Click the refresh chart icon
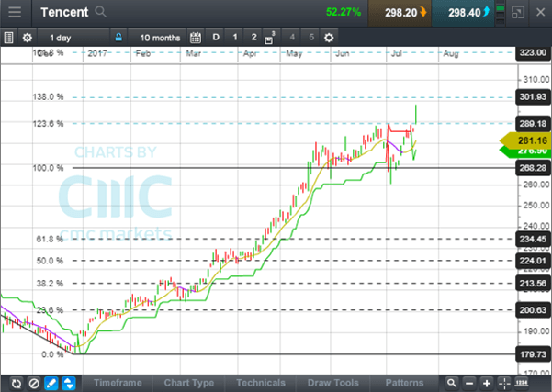Viewport: 552px width, 392px height. tap(17, 383)
